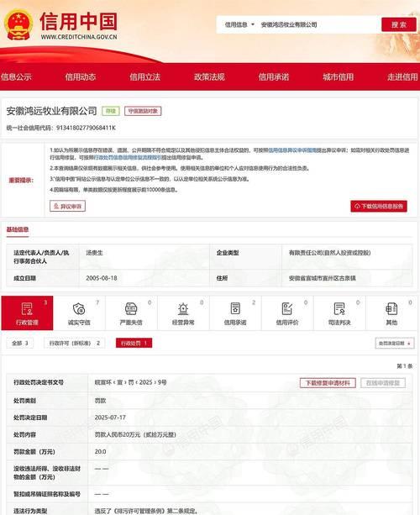Click 下载信用信息报告 button

tap(379, 207)
